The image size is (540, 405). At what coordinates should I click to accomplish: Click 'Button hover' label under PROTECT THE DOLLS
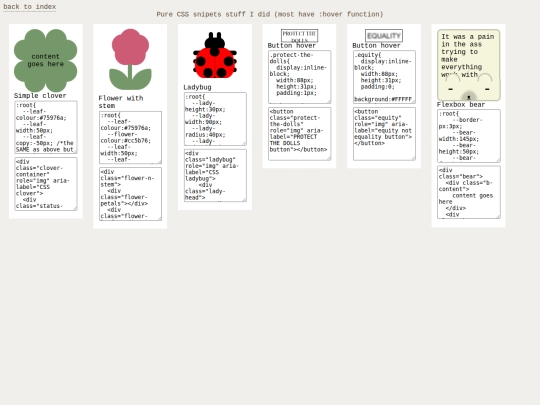pos(292,45)
